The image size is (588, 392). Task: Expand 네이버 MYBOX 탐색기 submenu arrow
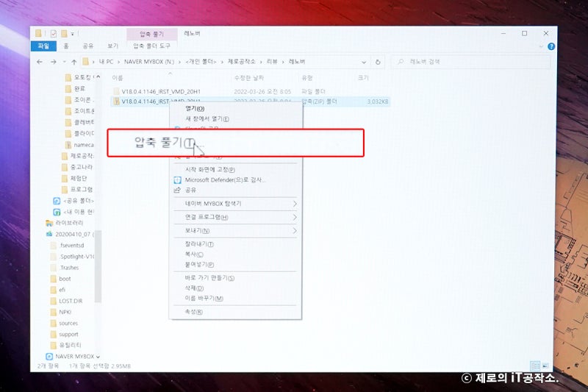click(295, 204)
